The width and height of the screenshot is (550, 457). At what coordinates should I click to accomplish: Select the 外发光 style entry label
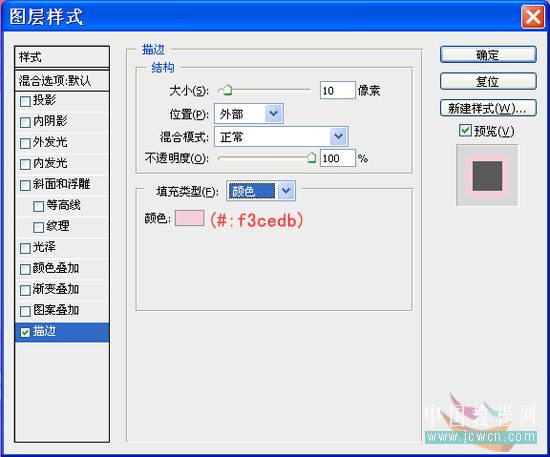pos(50,142)
